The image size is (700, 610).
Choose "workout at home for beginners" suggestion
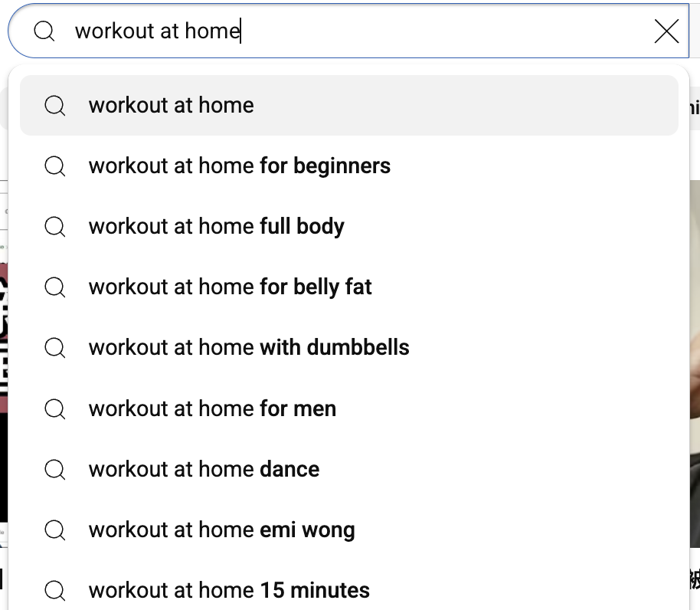[239, 166]
